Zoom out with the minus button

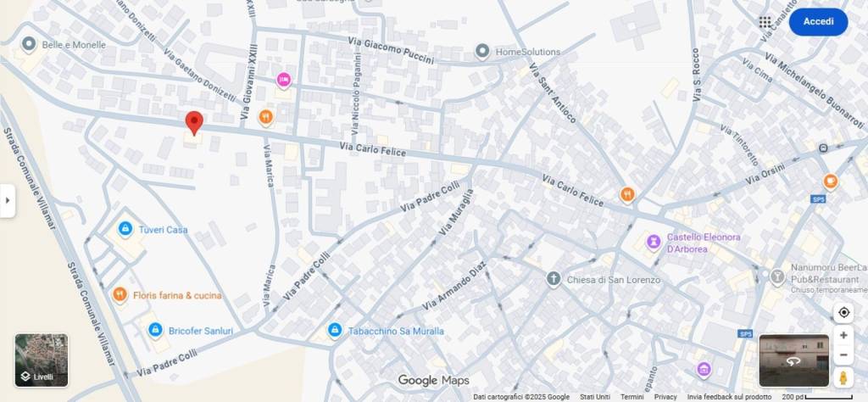pyautogui.click(x=843, y=355)
